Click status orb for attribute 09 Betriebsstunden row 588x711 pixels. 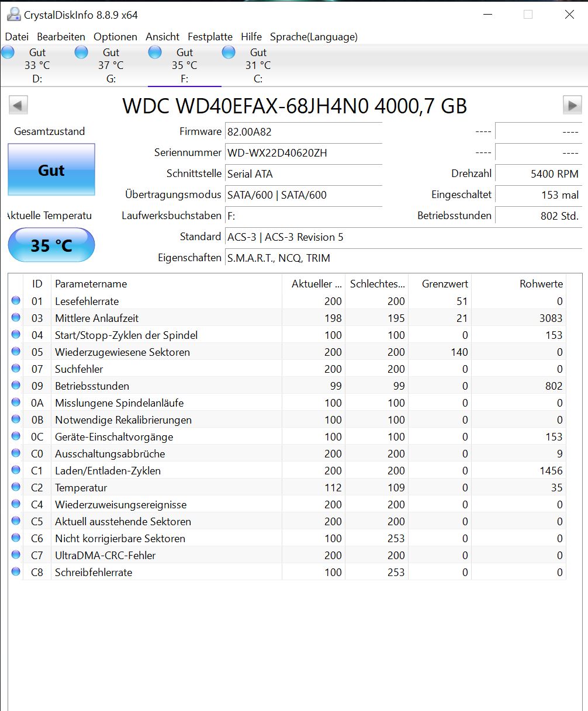coord(16,386)
